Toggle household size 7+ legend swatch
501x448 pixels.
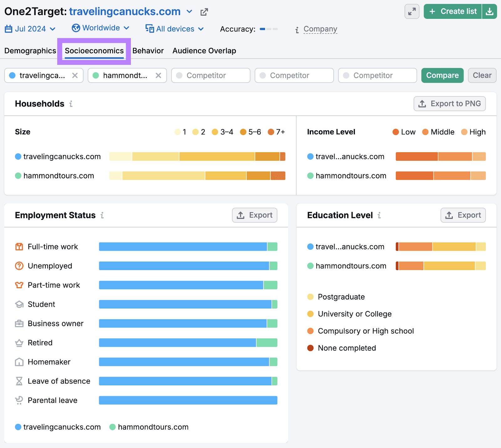click(x=271, y=132)
